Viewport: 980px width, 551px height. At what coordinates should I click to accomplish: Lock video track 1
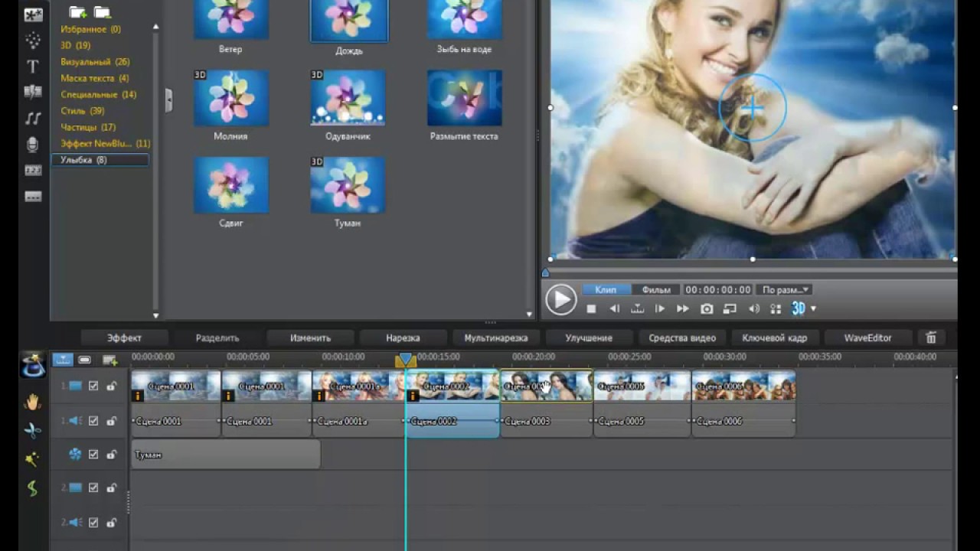click(112, 386)
